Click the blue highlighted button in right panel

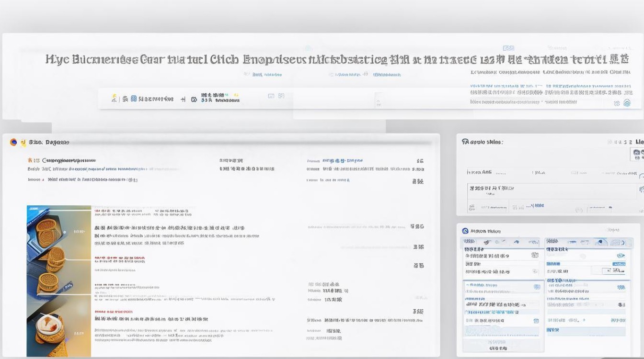619,264
